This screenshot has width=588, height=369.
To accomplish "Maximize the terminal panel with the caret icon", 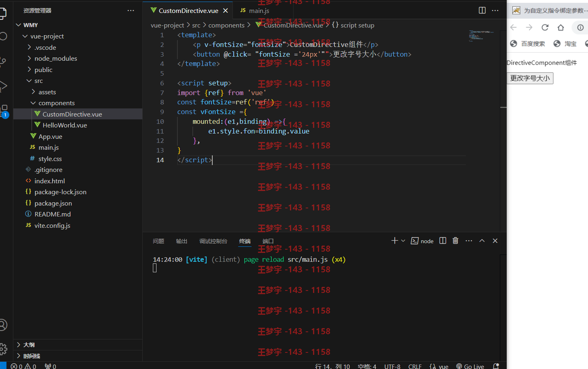I will pyautogui.click(x=482, y=241).
